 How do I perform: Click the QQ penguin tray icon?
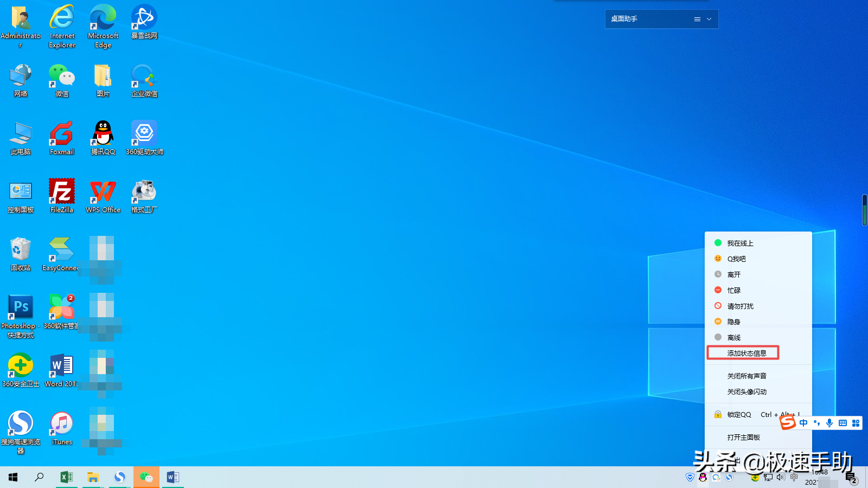pos(703,477)
